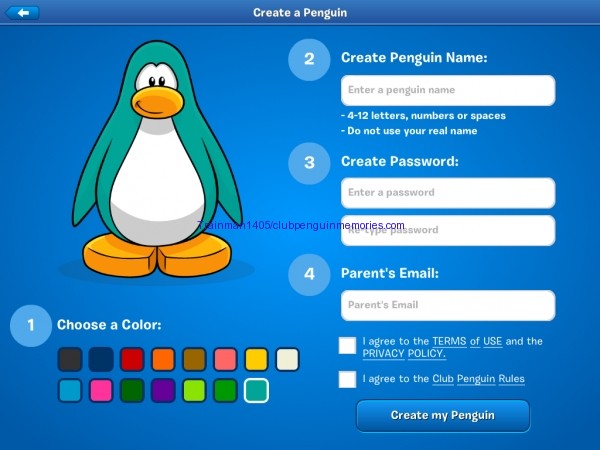Click the back arrow button

(x=22, y=13)
